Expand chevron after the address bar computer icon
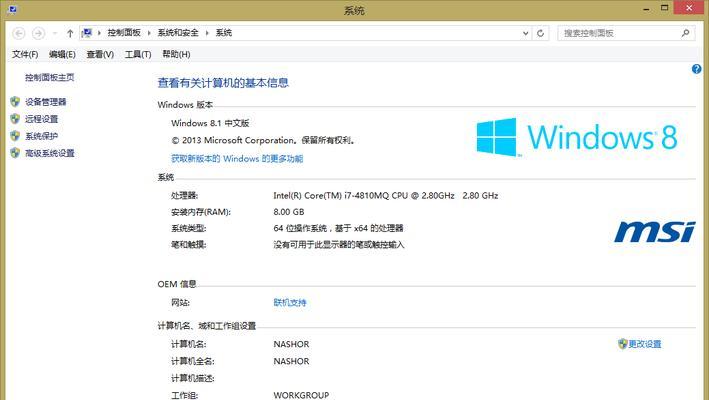709x400 pixels. [99, 33]
